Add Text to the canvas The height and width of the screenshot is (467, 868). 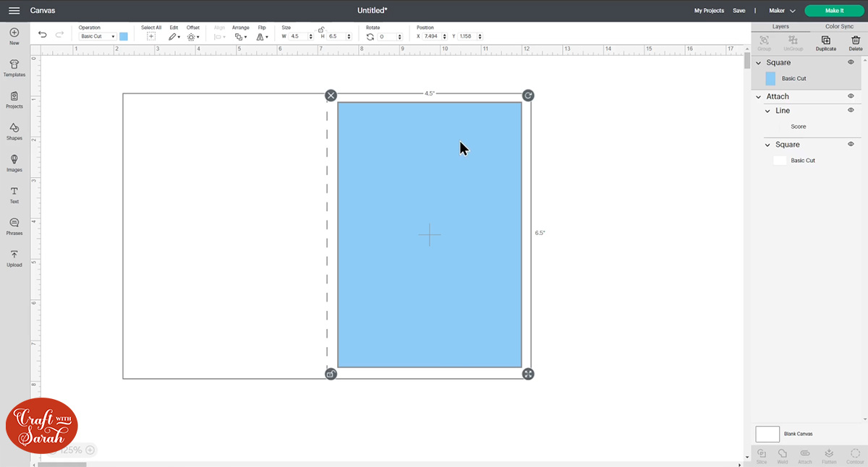[x=14, y=195]
